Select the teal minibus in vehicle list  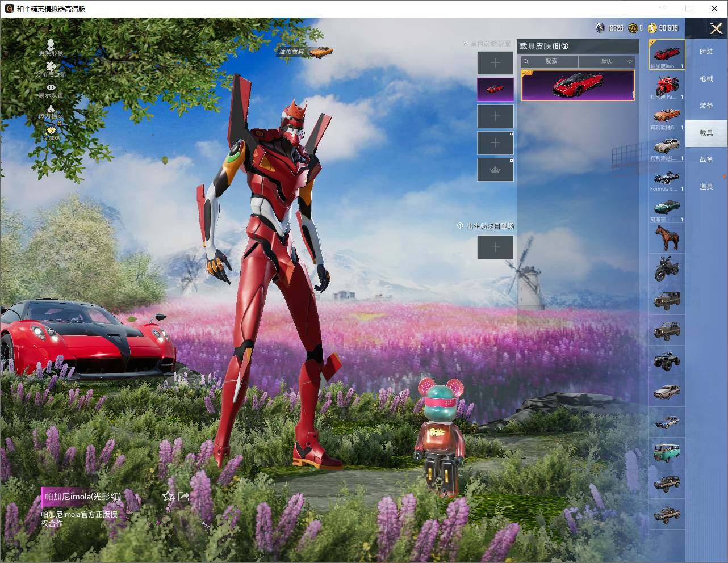[667, 453]
